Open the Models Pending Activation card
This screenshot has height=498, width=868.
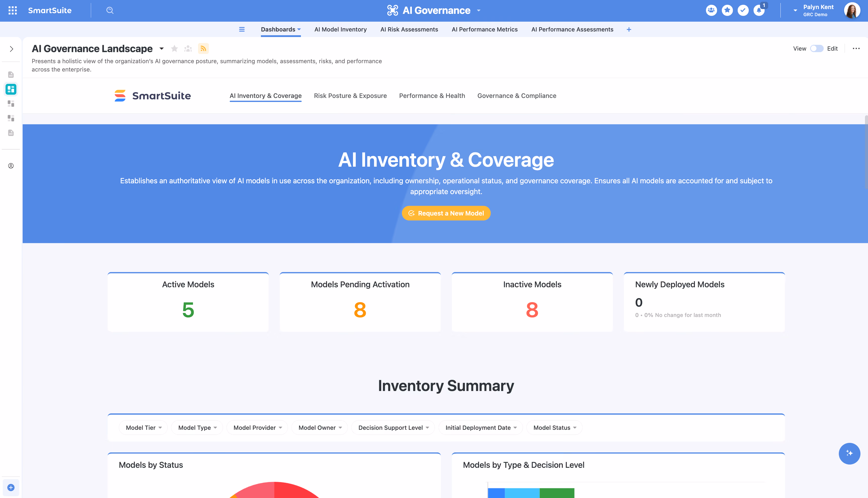tap(360, 302)
